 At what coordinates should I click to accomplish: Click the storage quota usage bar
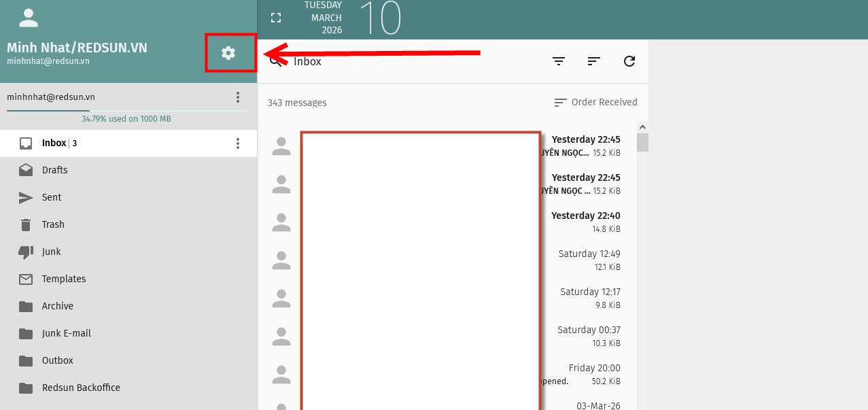(126, 110)
